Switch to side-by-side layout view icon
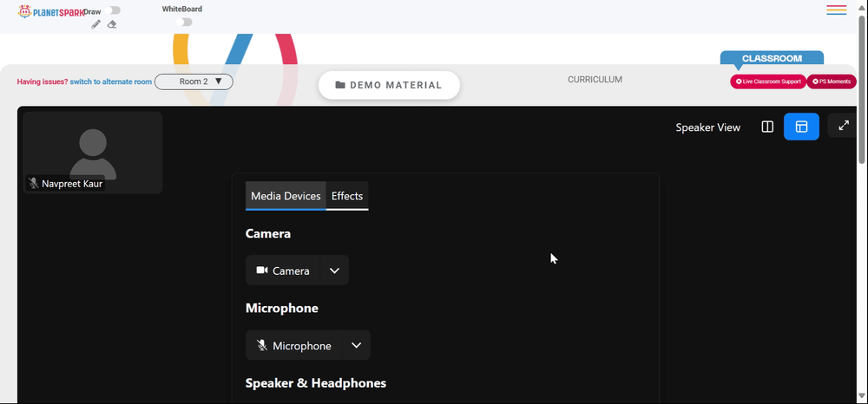868x404 pixels. click(x=767, y=127)
